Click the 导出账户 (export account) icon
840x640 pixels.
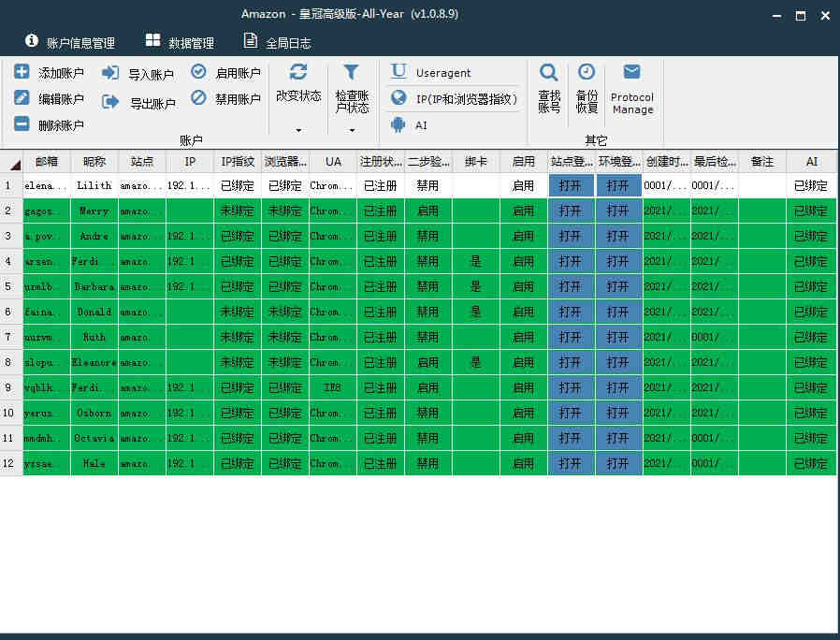click(110, 102)
